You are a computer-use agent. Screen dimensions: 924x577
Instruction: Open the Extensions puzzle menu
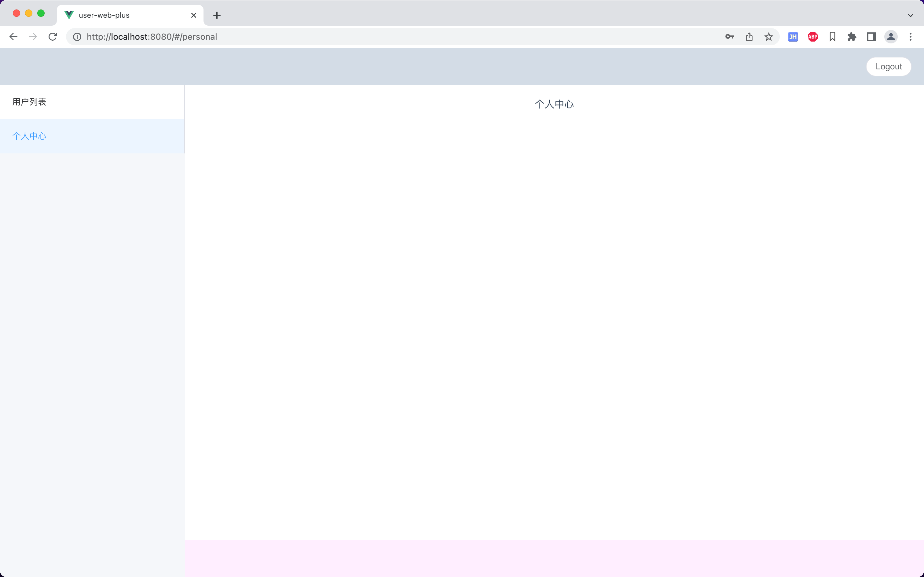[x=852, y=37]
